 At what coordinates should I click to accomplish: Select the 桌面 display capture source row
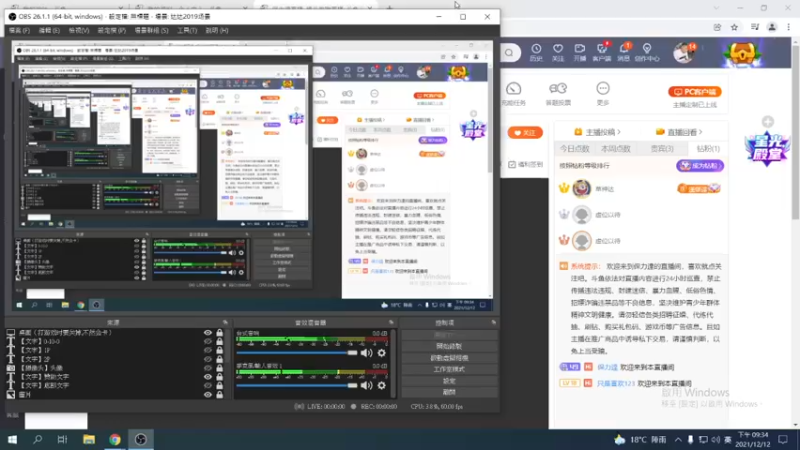pyautogui.click(x=116, y=333)
